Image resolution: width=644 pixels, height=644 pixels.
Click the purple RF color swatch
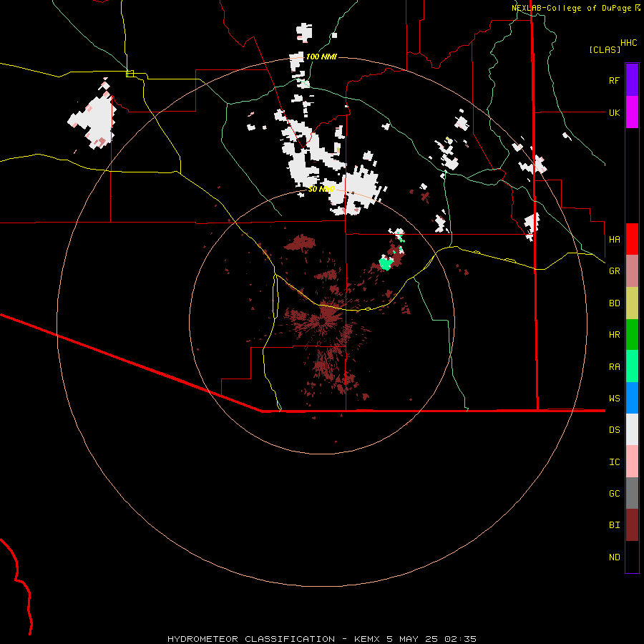click(632, 80)
